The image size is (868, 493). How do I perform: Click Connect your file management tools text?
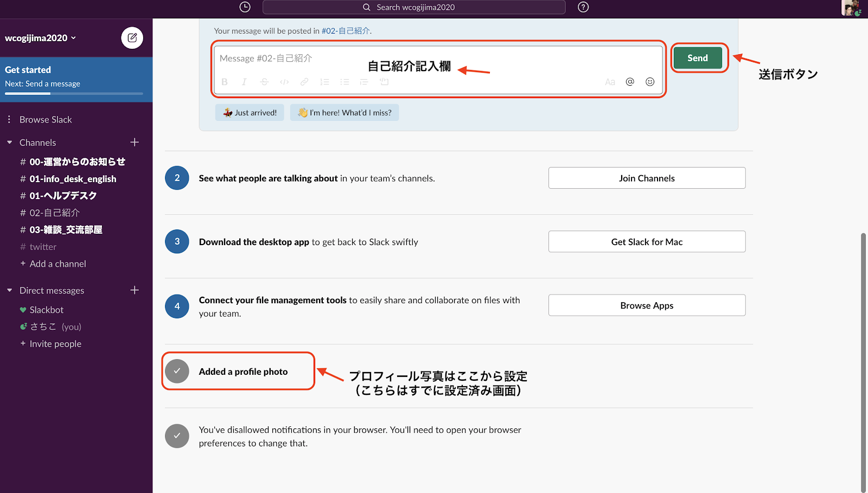272,300
